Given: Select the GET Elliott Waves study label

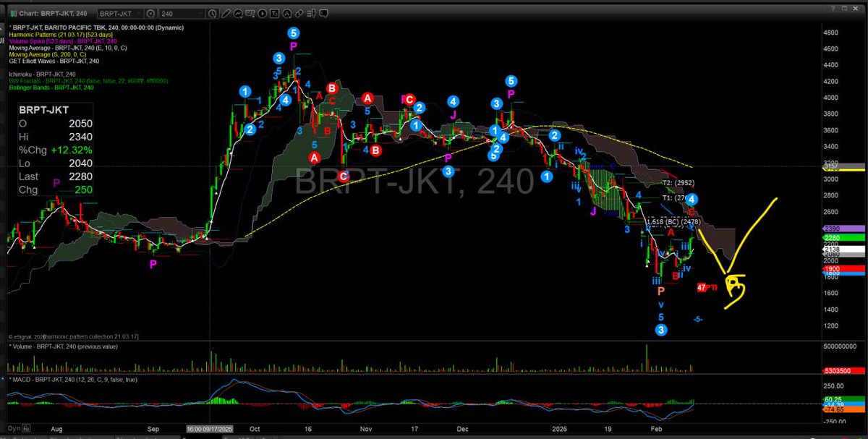Looking at the screenshot, I should pyautogui.click(x=54, y=61).
